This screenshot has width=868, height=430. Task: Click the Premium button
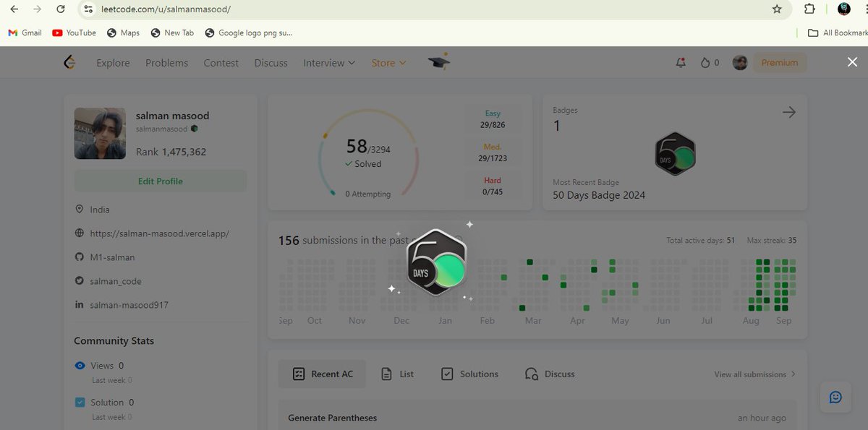(x=780, y=63)
